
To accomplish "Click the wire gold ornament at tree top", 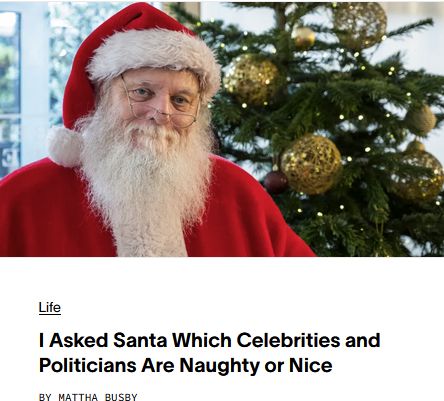I will tap(360, 23).
